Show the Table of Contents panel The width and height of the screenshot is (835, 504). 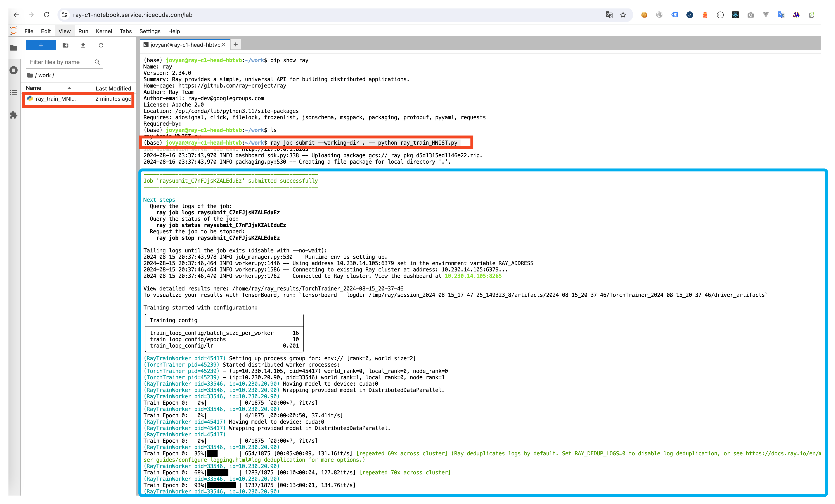pos(14,93)
